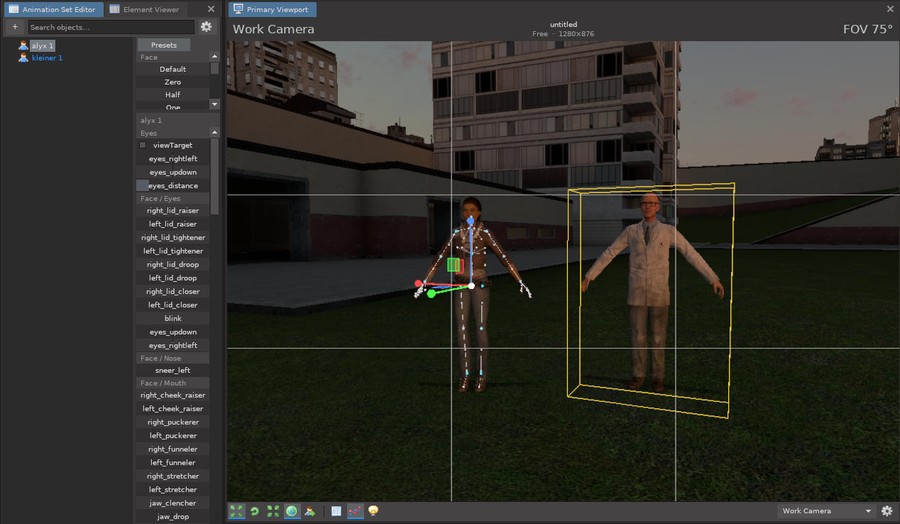Open viewport settings gear at bottom right

pyautogui.click(x=887, y=511)
